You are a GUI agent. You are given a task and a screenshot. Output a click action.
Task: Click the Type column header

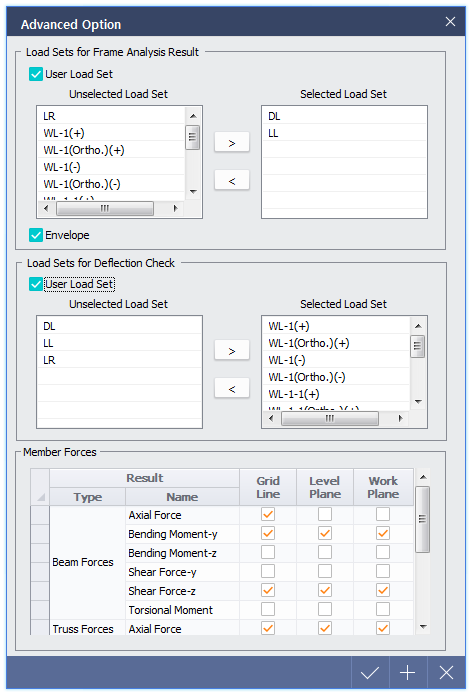coord(88,497)
